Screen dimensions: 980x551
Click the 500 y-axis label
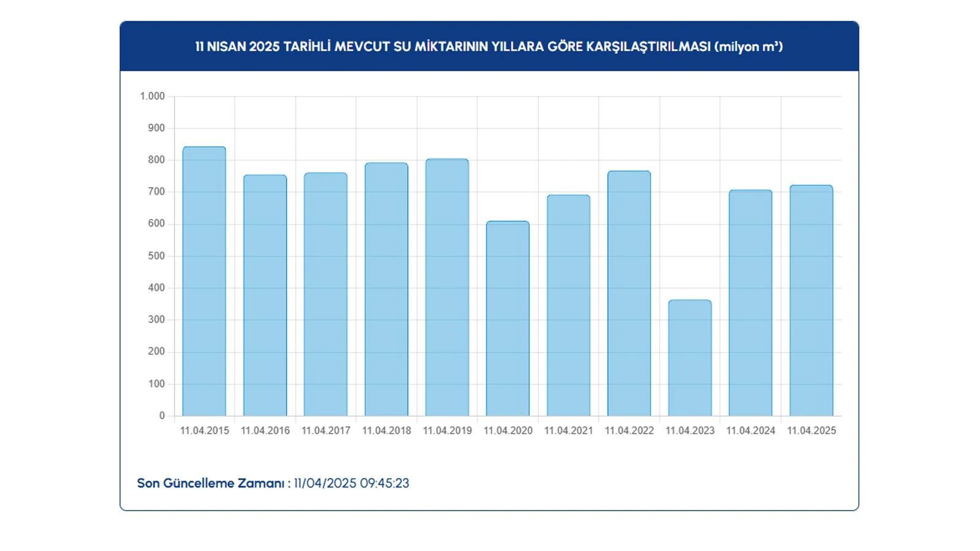156,256
